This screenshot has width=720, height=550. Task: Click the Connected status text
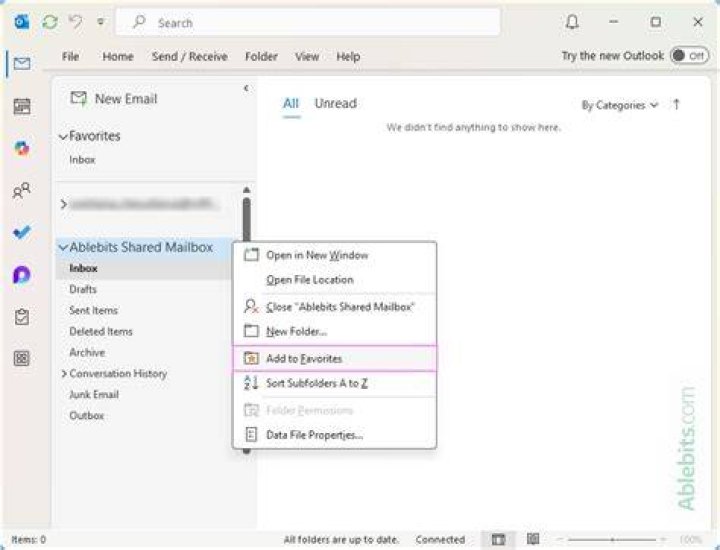point(440,539)
